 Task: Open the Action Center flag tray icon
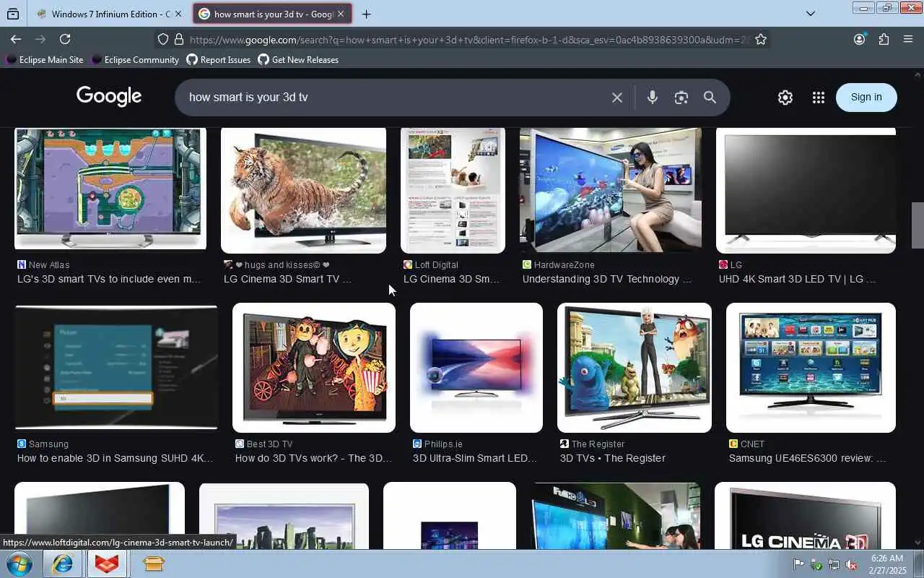799,564
